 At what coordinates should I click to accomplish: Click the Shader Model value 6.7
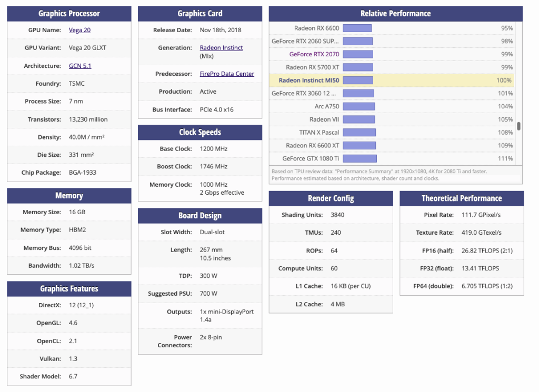(73, 376)
